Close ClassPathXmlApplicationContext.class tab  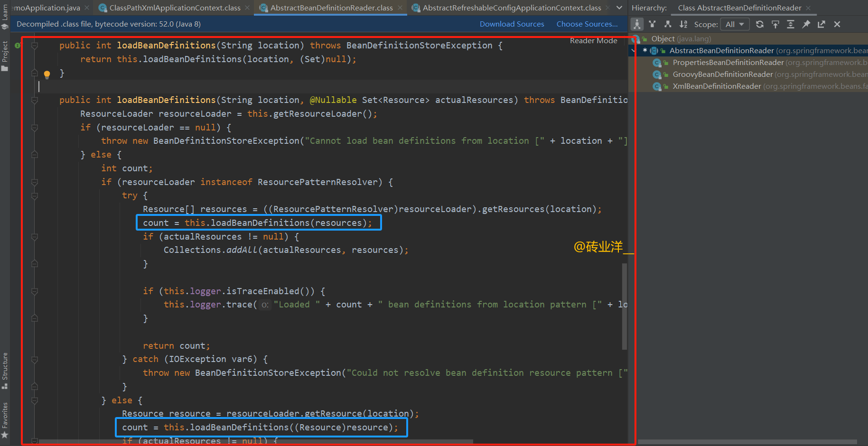pyautogui.click(x=248, y=8)
